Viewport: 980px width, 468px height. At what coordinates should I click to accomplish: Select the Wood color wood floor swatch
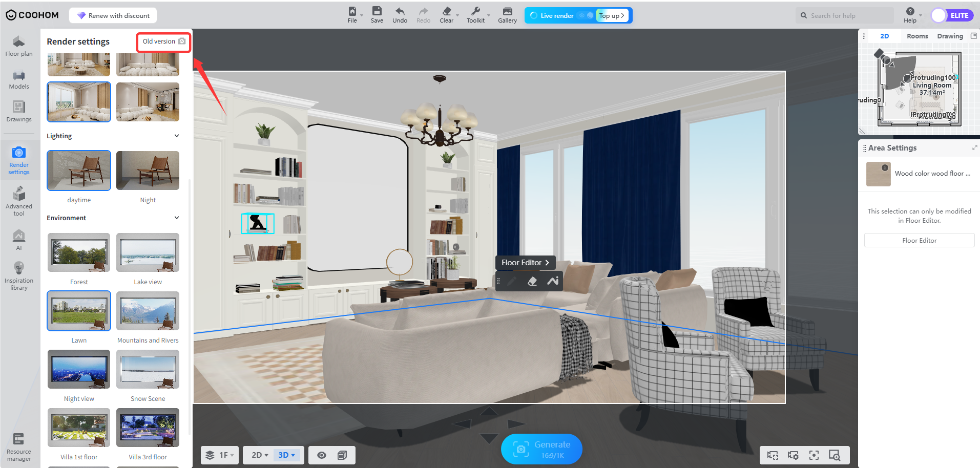(x=879, y=174)
